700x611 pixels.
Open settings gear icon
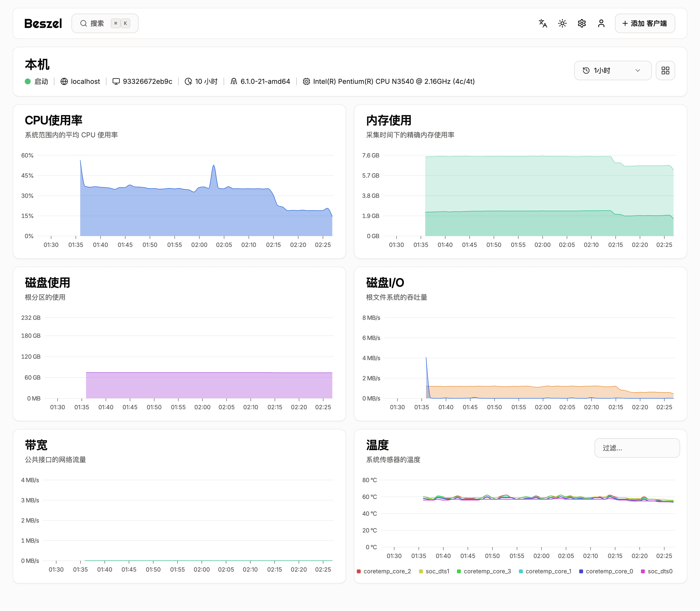click(x=582, y=24)
